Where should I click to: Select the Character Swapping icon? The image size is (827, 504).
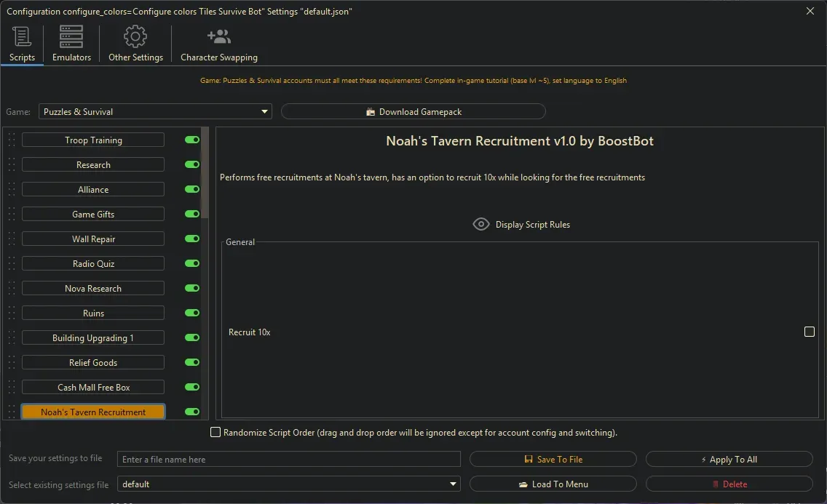218,36
